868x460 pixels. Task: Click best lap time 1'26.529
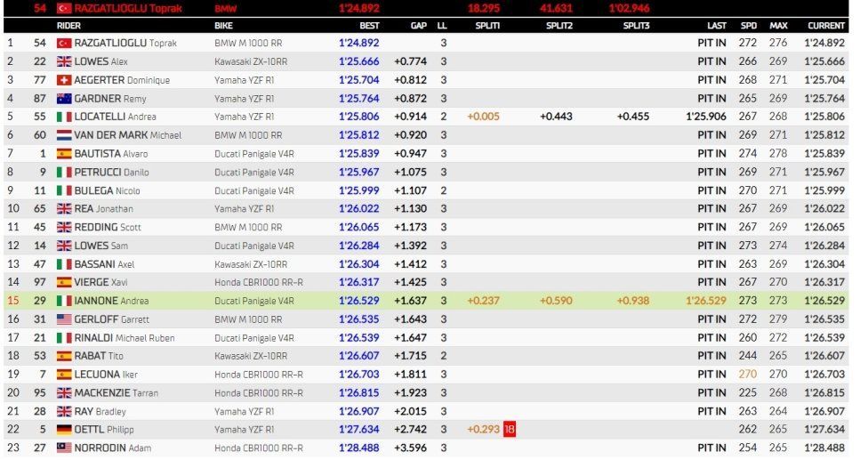[x=358, y=301]
